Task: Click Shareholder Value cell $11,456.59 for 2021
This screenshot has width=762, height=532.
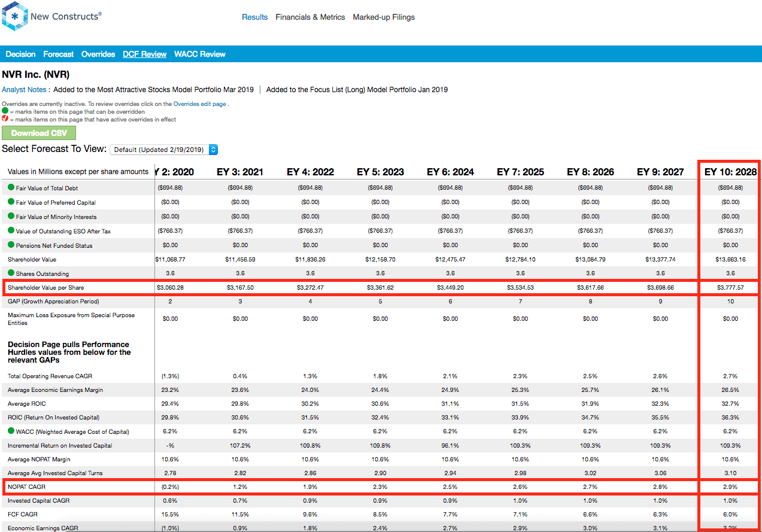Action: (x=240, y=260)
